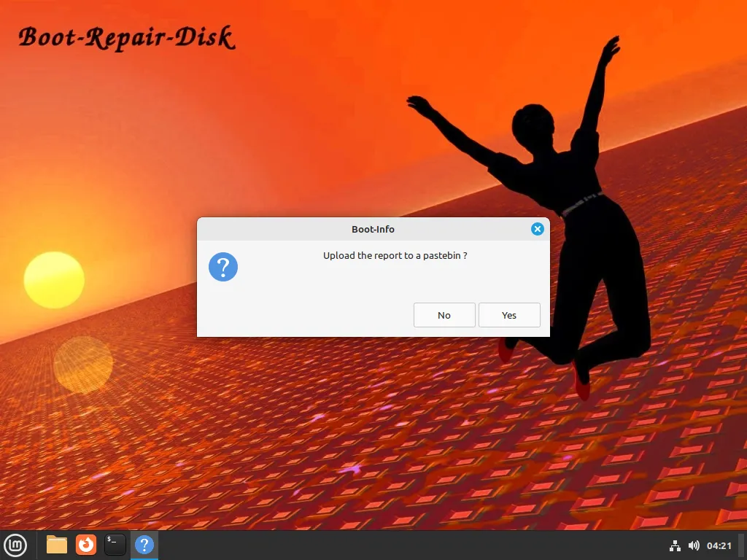Open a terminal window
This screenshot has height=560, width=747.
coord(115,545)
